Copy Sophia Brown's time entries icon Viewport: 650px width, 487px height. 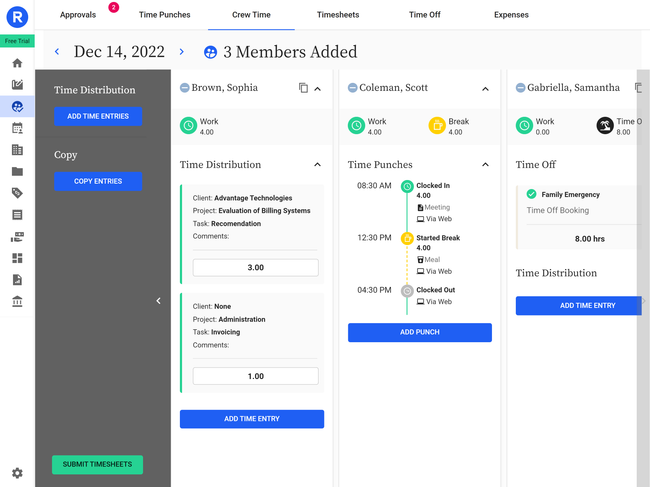pos(303,88)
